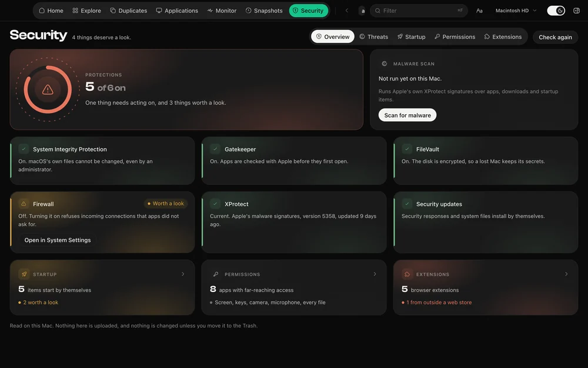Click the Permissions tab key icon
The image size is (588, 368).
(x=437, y=37)
